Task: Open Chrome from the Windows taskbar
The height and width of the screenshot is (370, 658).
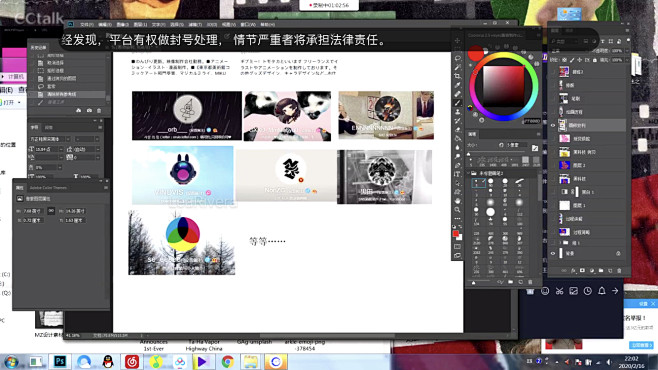Action: click(227, 361)
